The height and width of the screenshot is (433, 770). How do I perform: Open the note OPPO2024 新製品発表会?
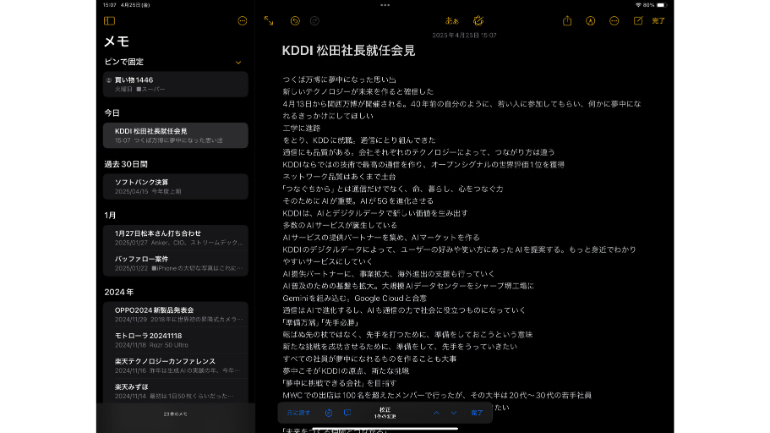[x=175, y=315]
